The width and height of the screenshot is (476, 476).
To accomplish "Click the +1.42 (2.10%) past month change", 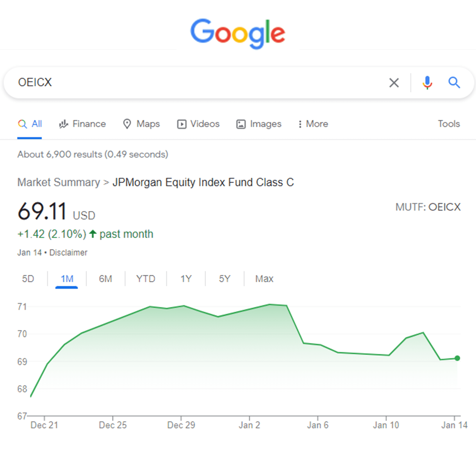I will pos(85,234).
